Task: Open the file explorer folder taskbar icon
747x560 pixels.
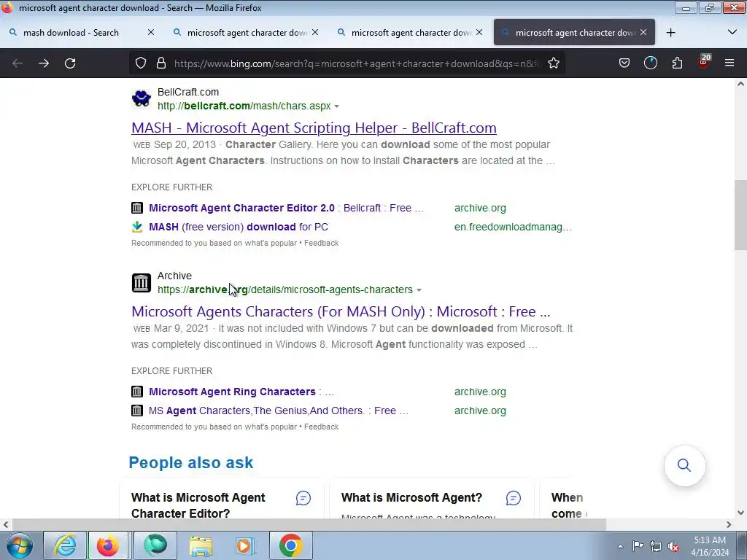Action: [201, 545]
